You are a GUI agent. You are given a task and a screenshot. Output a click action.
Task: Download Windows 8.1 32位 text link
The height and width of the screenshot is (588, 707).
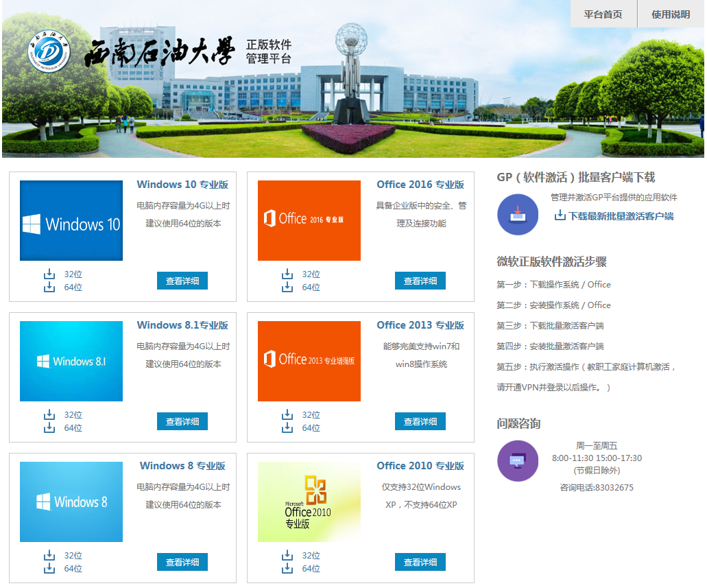(73, 415)
